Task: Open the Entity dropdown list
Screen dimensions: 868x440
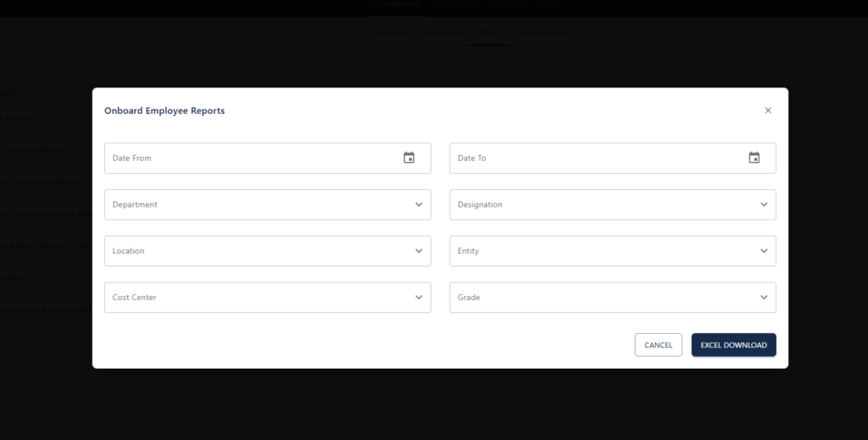Action: [x=613, y=251]
